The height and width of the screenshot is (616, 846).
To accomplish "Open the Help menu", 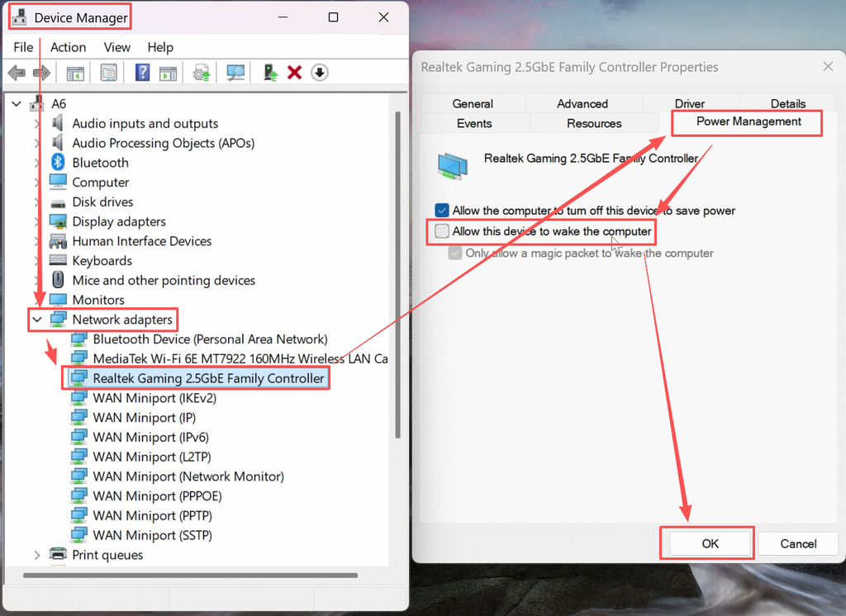I will click(x=160, y=47).
